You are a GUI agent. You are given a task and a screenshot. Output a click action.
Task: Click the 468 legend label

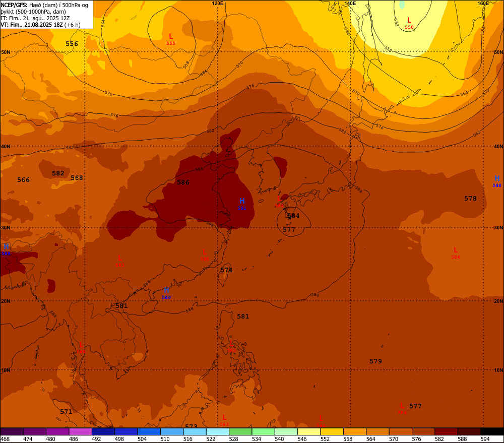[5, 439]
